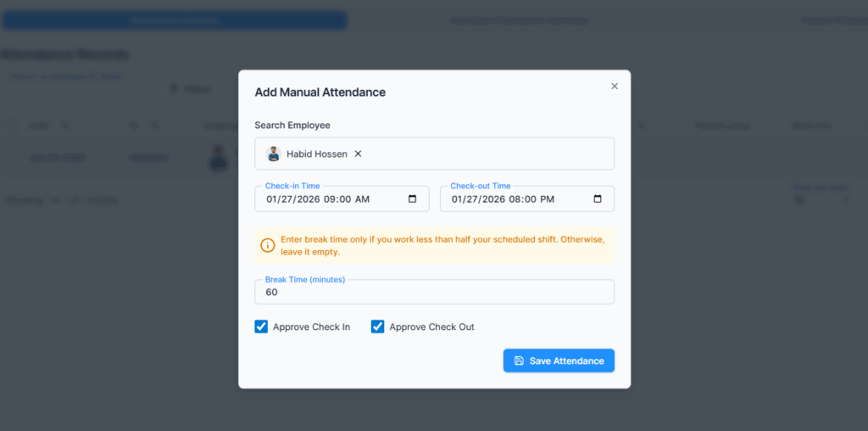The width and height of the screenshot is (868, 431).
Task: Switch to the highlighted blue tab at top
Action: tap(175, 20)
